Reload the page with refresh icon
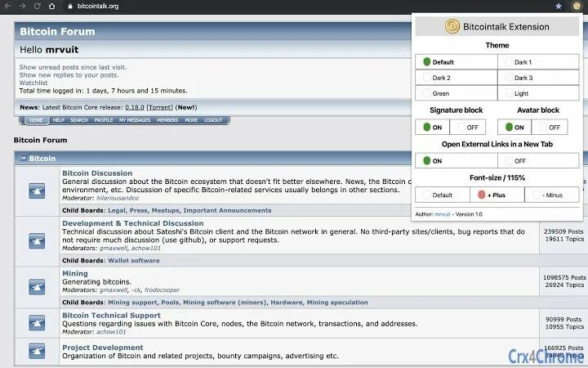The width and height of the screenshot is (588, 368). 37,6
